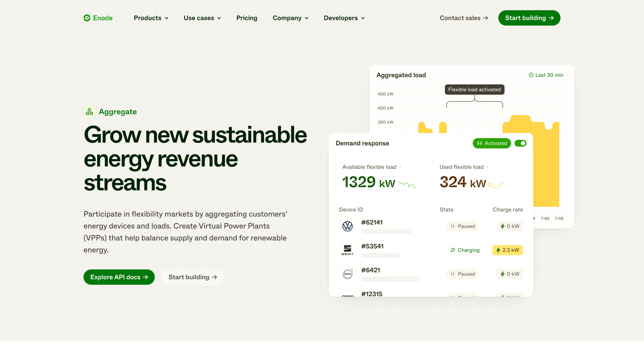Image resolution: width=644 pixels, height=347 pixels.
Task: Click the Enode logo icon
Action: pos(87,18)
